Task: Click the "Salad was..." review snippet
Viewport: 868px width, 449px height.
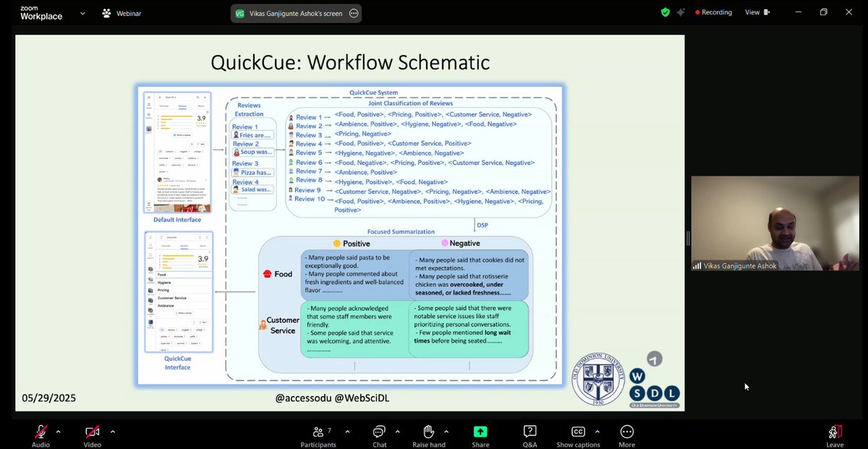Action: pyautogui.click(x=252, y=189)
